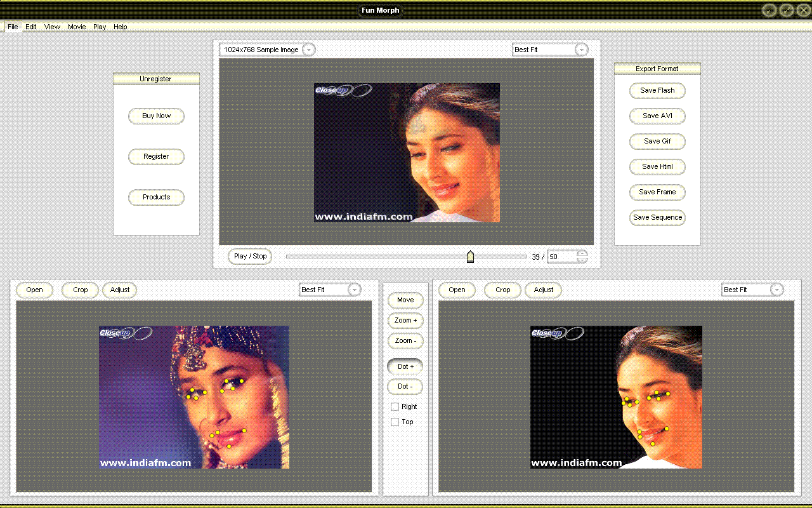This screenshot has width=812, height=508.
Task: Open the Play menu
Action: pyautogui.click(x=100, y=27)
